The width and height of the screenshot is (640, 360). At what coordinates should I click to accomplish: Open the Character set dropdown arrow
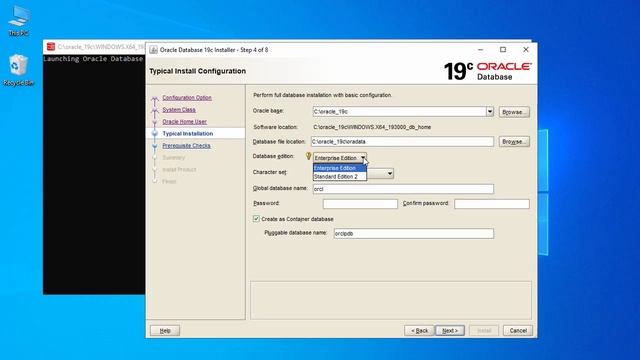coord(390,173)
